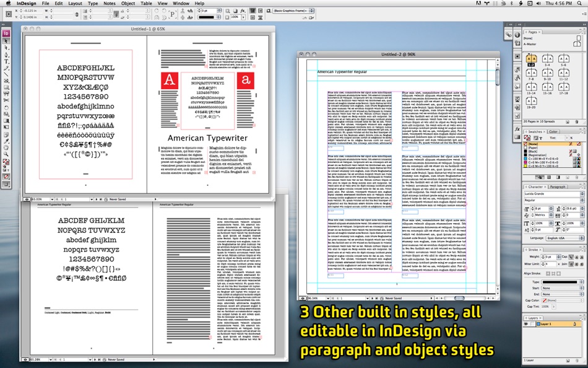This screenshot has width=588, height=368.
Task: Click reference point locator in control bar
Action: 8,14
